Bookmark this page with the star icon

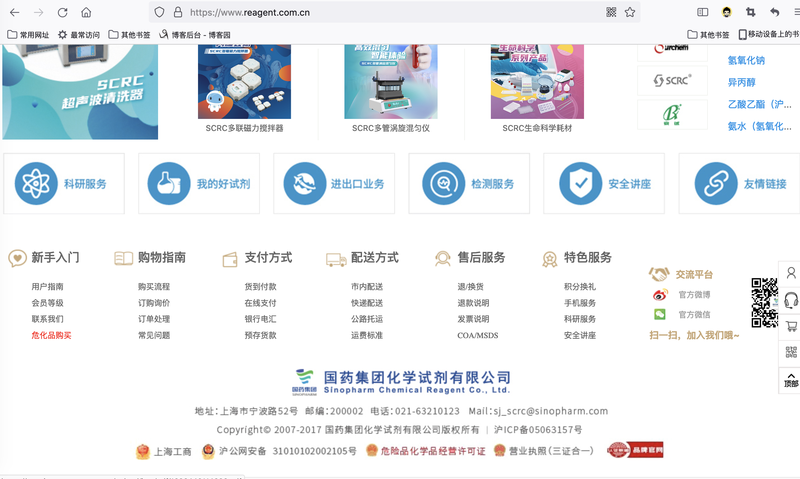(630, 12)
